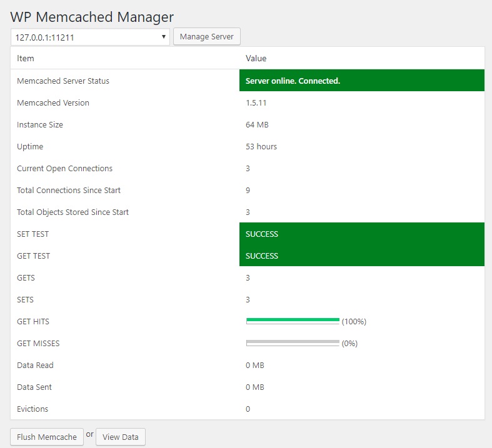Click the Uptime value 53 hours
This screenshot has width=492, height=448.
click(x=261, y=146)
